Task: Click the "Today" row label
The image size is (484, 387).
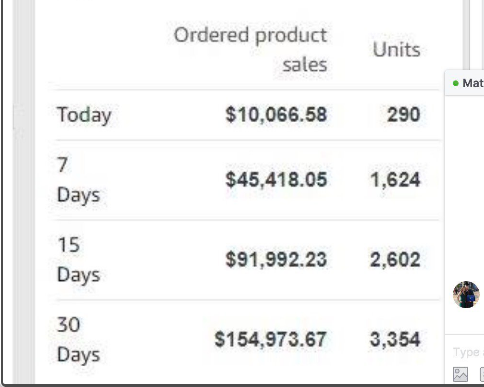Action: coord(84,115)
